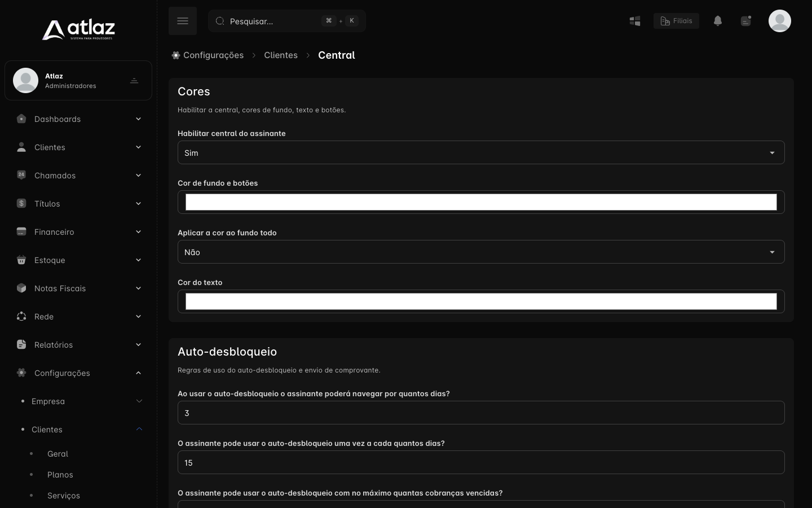Collapse the Clientes submenu under Configurações
Screen dimensions: 812x508
[x=139, y=430]
